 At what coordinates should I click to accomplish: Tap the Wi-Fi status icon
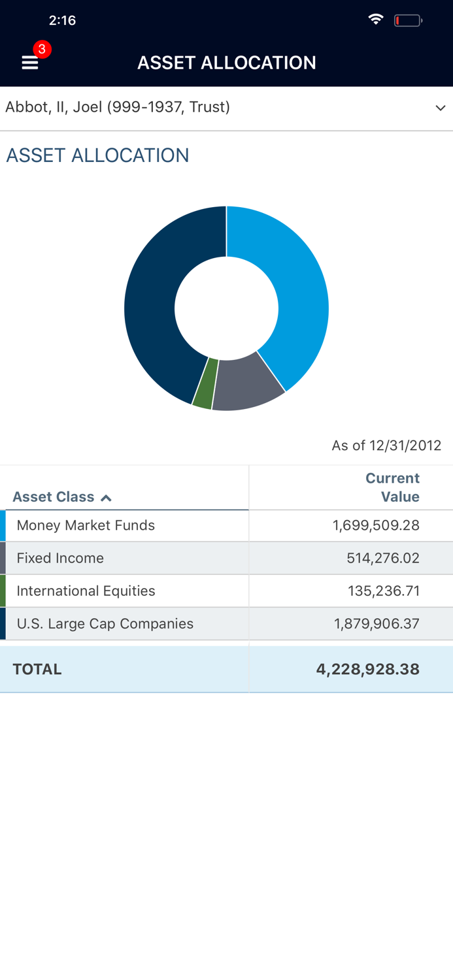click(x=376, y=20)
